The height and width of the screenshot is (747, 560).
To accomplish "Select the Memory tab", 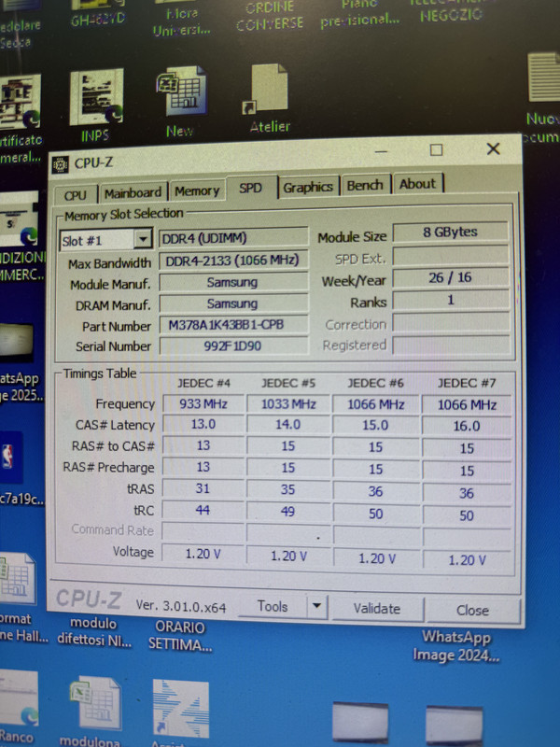I will [197, 191].
